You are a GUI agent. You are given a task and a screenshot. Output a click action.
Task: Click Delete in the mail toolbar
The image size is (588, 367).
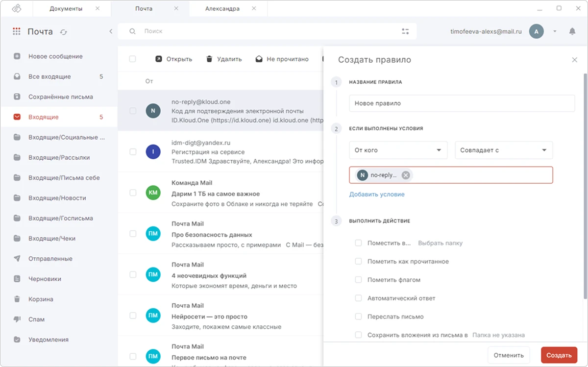pos(223,59)
